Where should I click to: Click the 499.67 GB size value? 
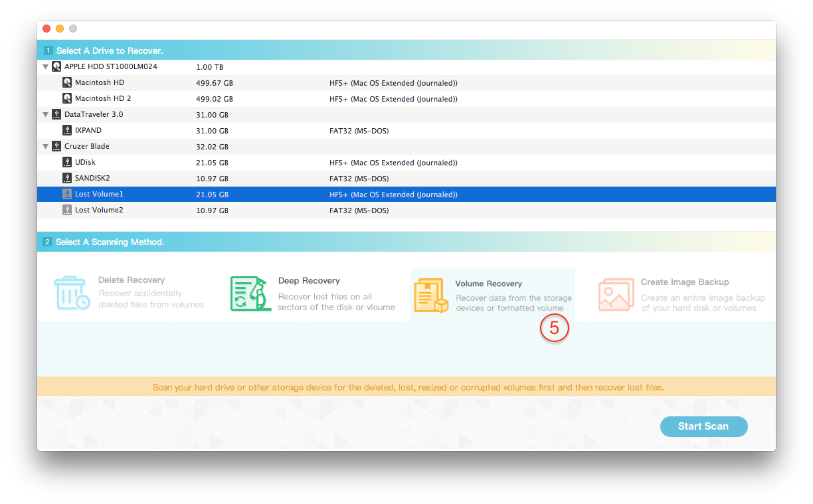(x=215, y=83)
